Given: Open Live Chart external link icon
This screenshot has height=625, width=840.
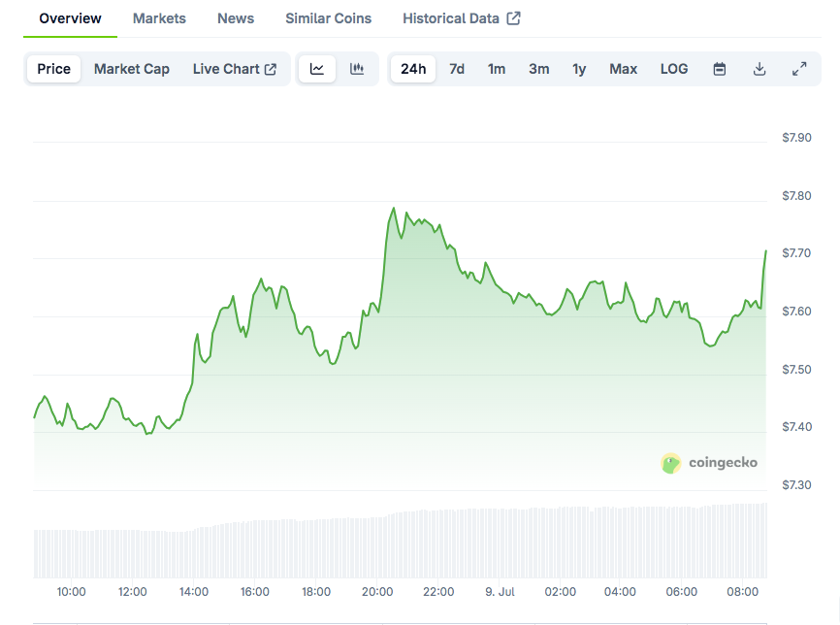Looking at the screenshot, I should point(271,69).
